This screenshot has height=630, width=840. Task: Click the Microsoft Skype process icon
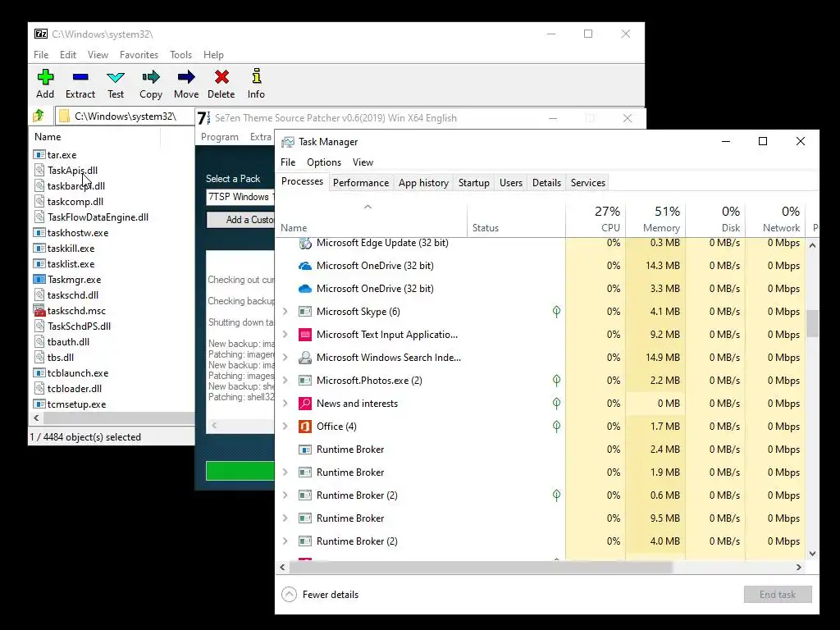[305, 311]
